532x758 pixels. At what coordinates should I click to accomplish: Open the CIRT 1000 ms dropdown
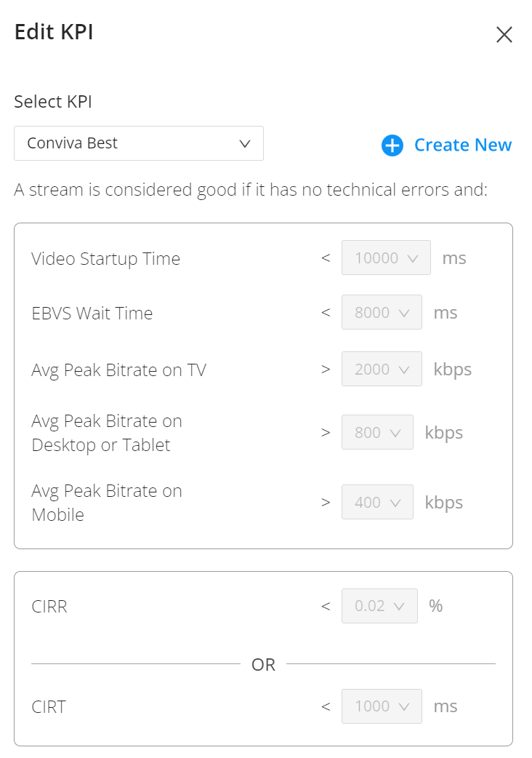[382, 706]
